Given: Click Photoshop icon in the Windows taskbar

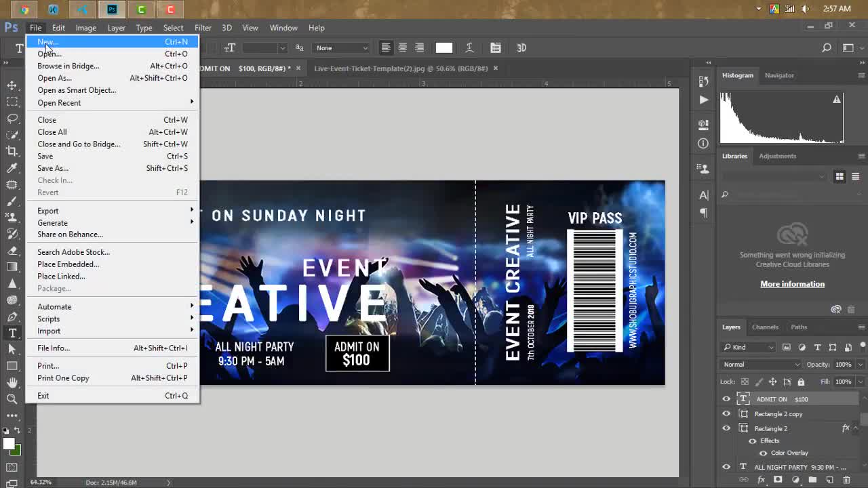Looking at the screenshot, I should (x=112, y=9).
